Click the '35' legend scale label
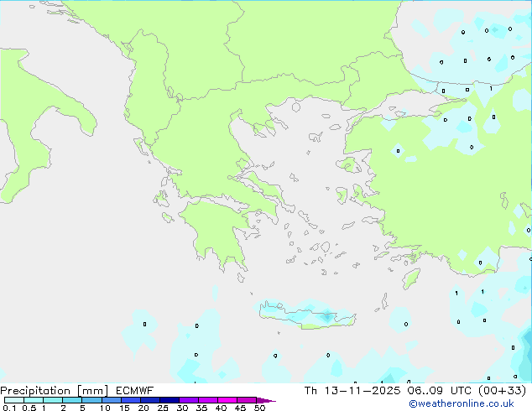 pyautogui.click(x=201, y=408)
